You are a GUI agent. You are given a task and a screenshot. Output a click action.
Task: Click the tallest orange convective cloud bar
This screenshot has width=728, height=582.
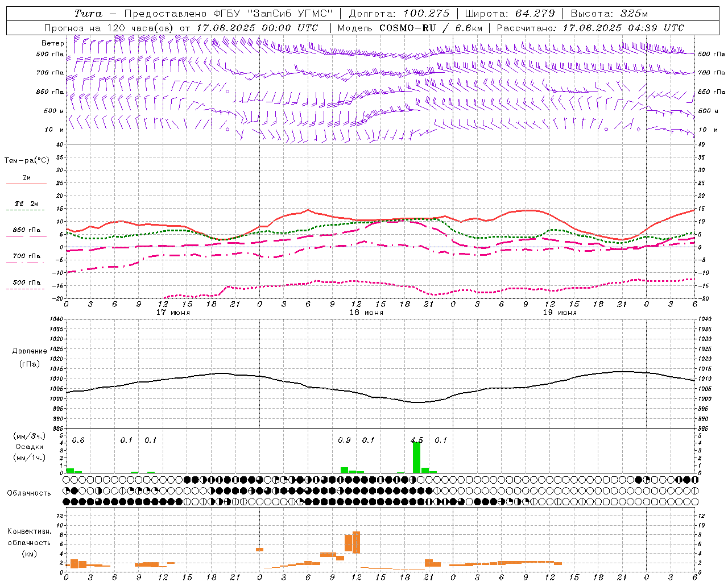(357, 542)
